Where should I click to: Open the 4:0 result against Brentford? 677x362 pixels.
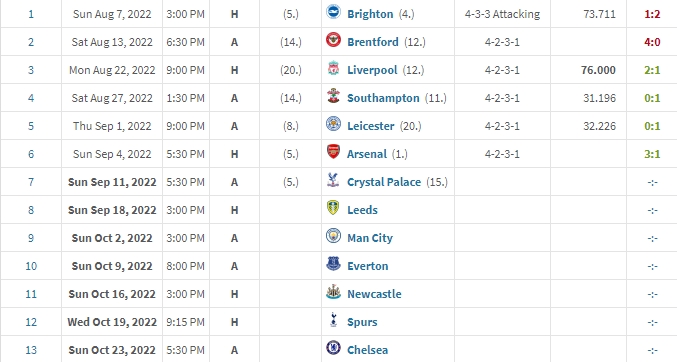652,42
